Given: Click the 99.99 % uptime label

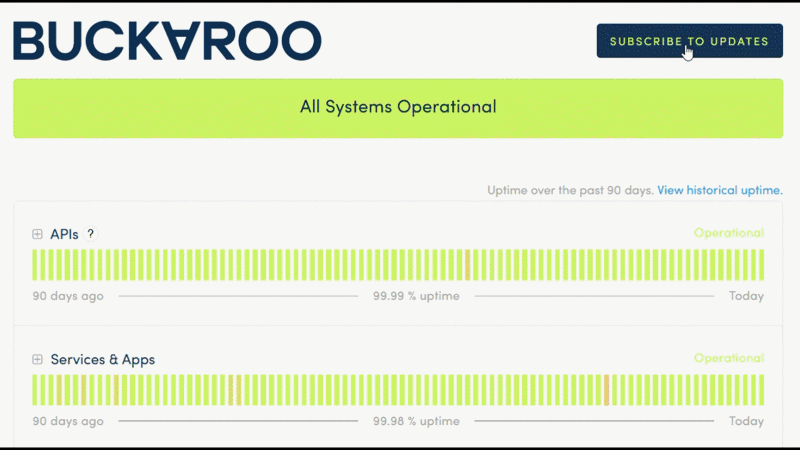Looking at the screenshot, I should point(416,296).
